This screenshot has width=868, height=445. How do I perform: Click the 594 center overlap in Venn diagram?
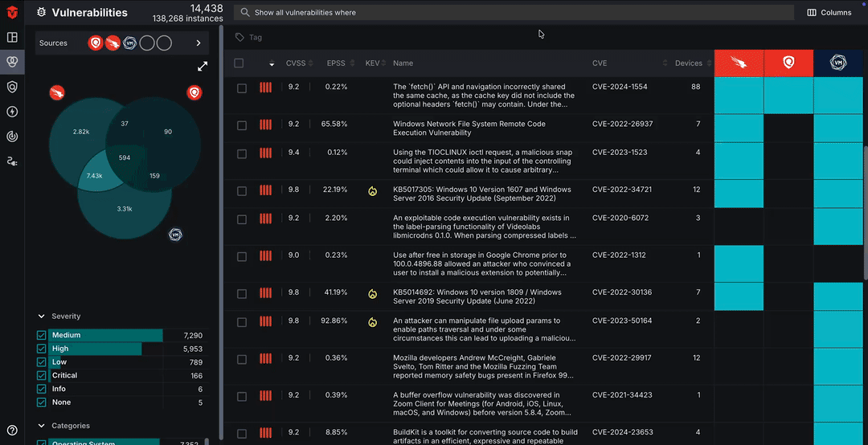coord(124,158)
